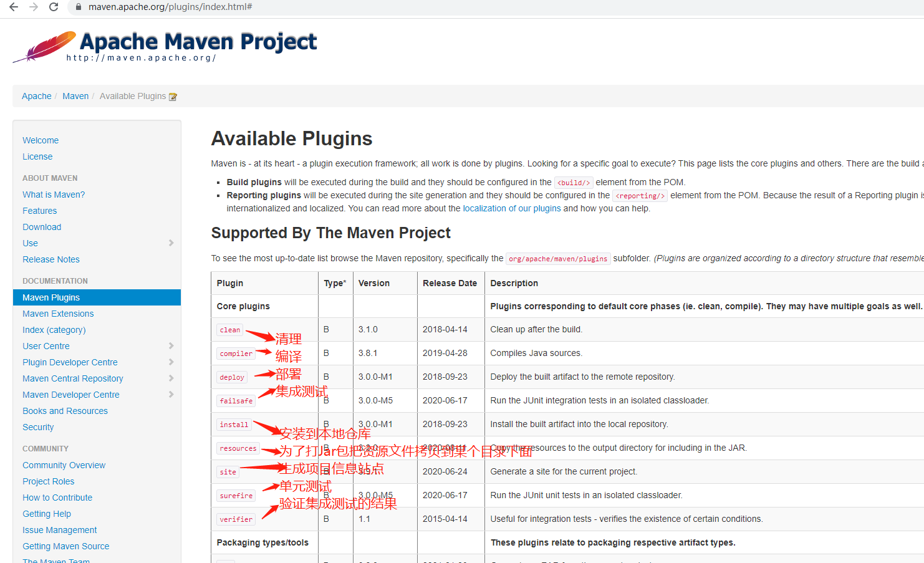Select Maven in the breadcrumb trail
The image size is (924, 563).
pyautogui.click(x=75, y=96)
